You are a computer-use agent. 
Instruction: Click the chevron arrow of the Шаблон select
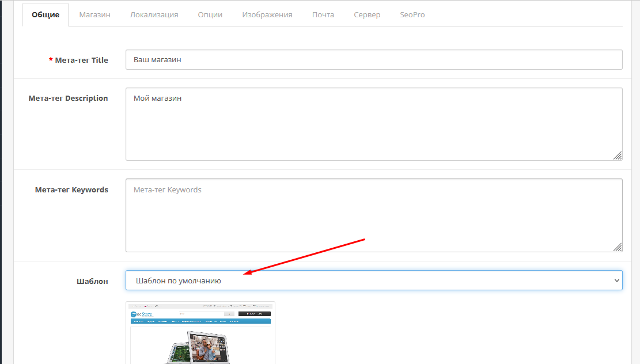point(617,280)
